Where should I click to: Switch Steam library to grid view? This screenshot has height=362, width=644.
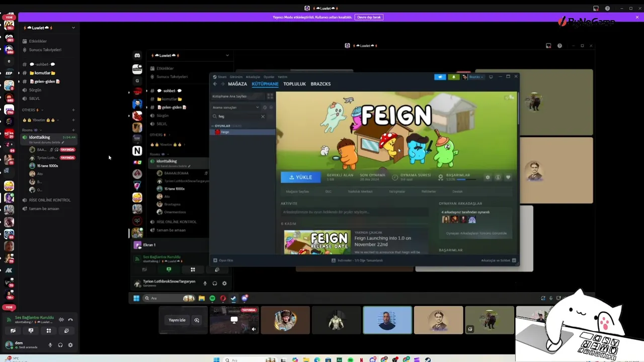point(270,96)
